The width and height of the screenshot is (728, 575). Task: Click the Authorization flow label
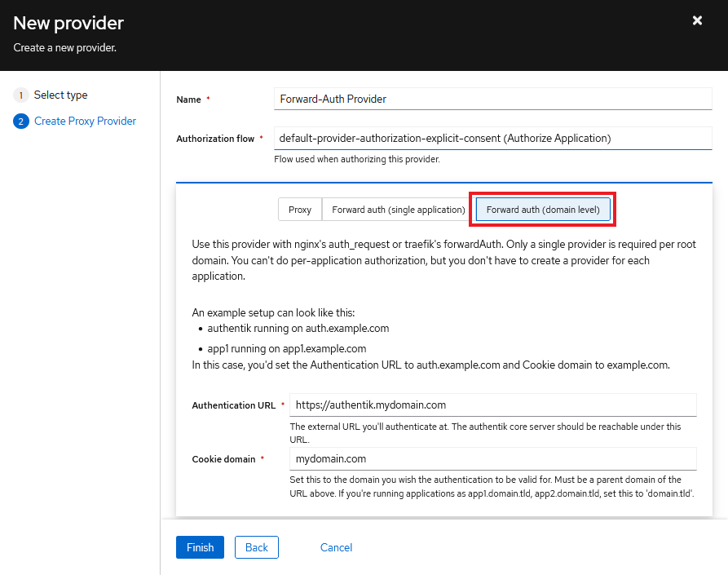tap(215, 139)
